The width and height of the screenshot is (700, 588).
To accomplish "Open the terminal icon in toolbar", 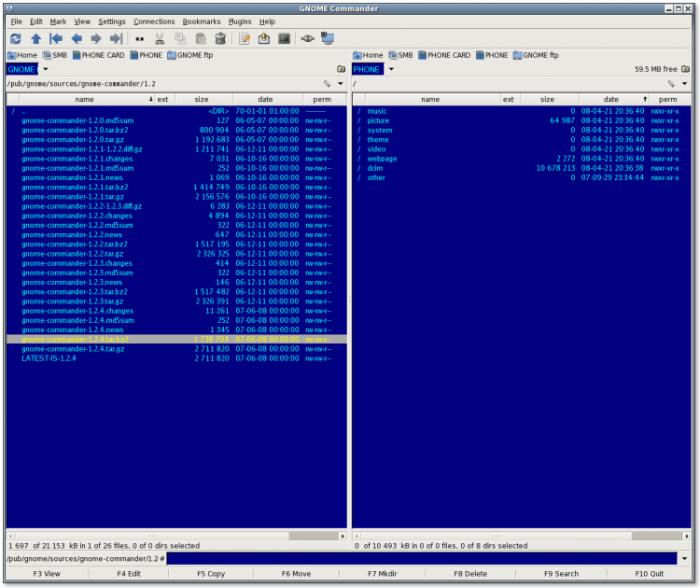I will coord(284,38).
